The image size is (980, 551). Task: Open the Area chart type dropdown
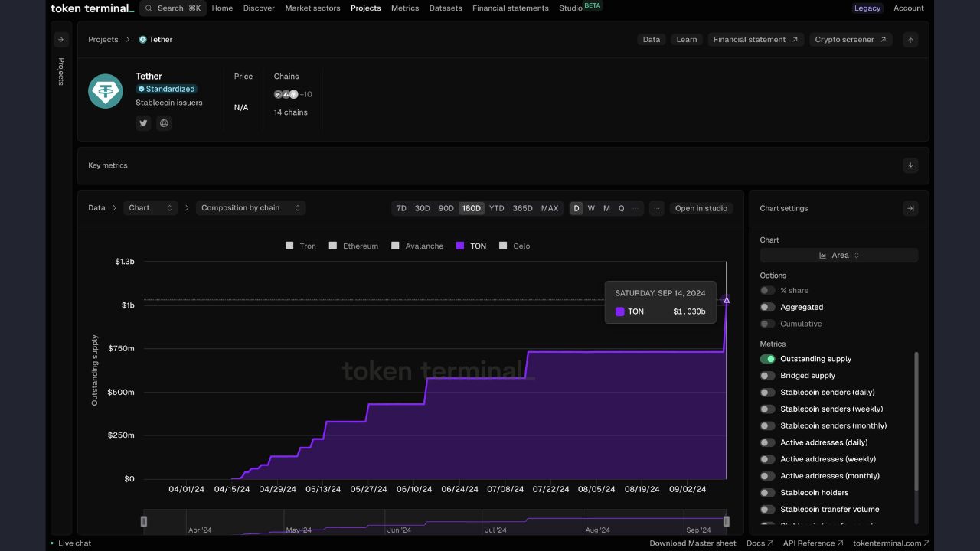tap(839, 256)
